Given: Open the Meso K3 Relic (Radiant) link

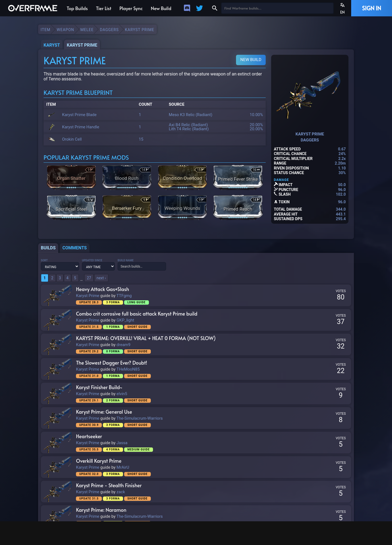Looking at the screenshot, I should (191, 115).
